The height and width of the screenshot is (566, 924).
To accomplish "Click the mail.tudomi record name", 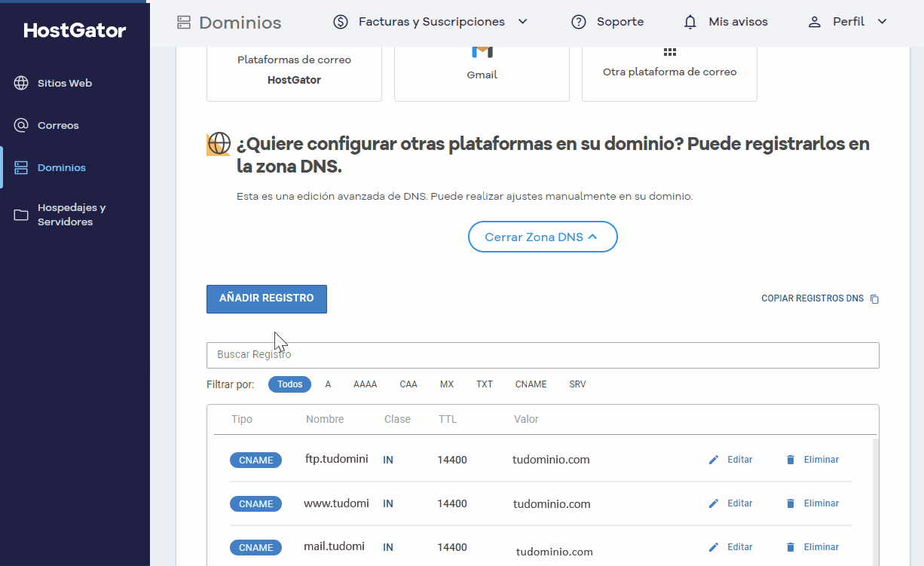I will tap(335, 546).
